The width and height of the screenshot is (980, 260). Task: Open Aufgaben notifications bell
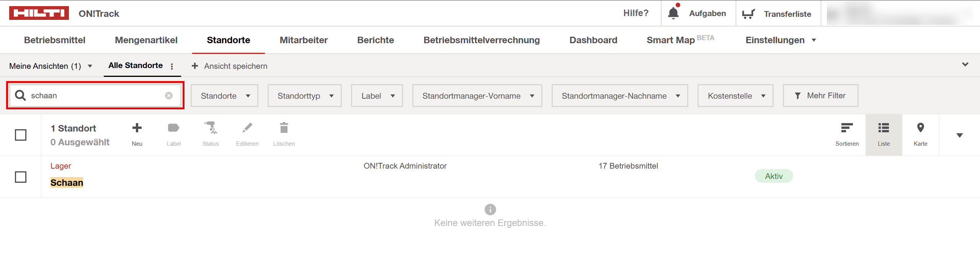[x=673, y=13]
